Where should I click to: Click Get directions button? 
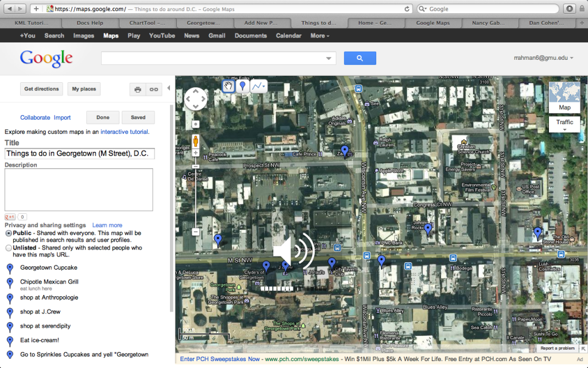coord(41,89)
